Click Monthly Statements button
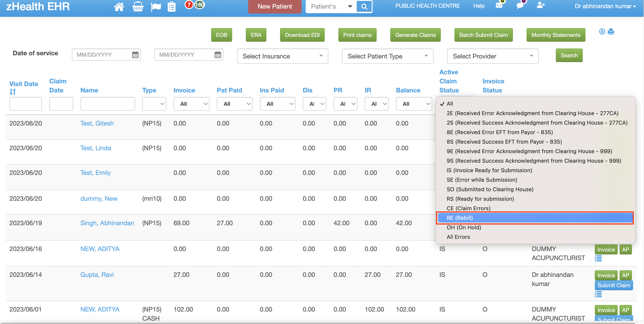This screenshot has height=324, width=644. coord(556,35)
